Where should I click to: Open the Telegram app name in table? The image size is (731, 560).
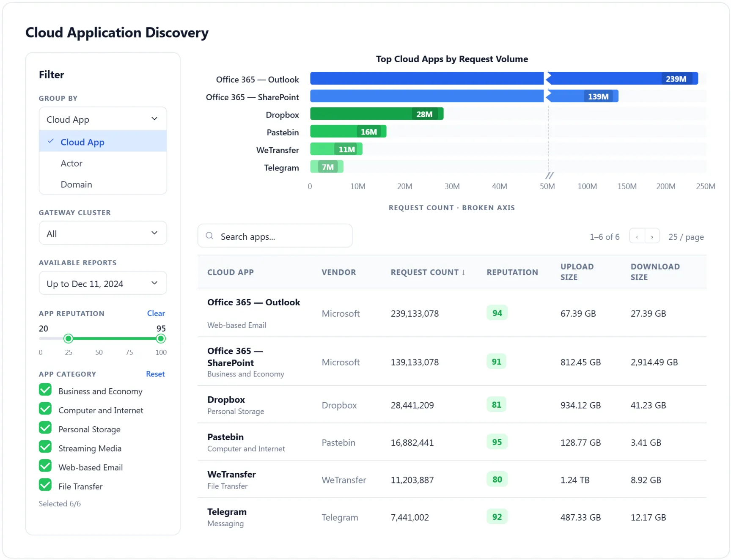[227, 512]
